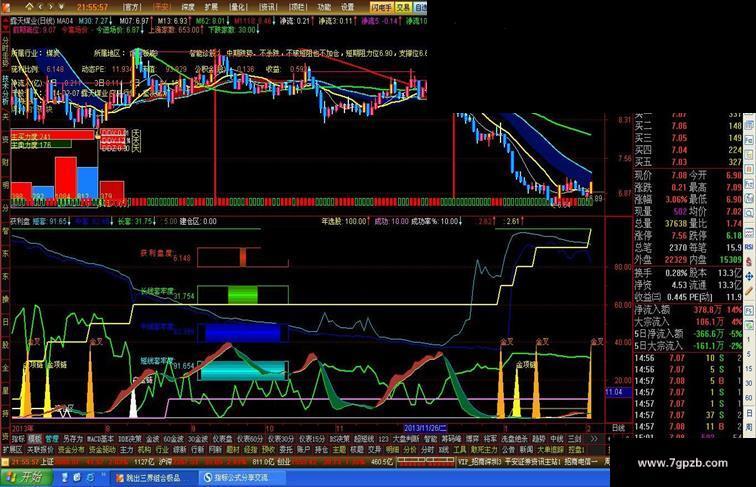The width and height of the screenshot is (756, 487).
Task: Click the ¥ icon in top toolbar
Action: point(61,7)
